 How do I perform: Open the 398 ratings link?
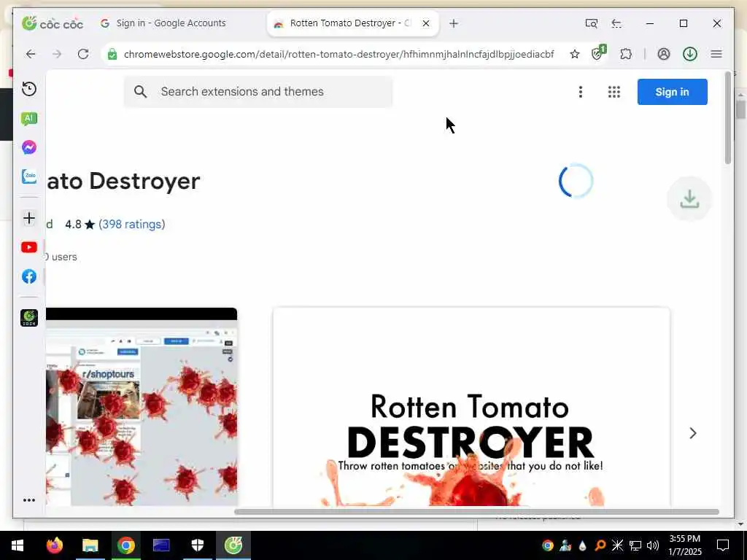click(131, 224)
